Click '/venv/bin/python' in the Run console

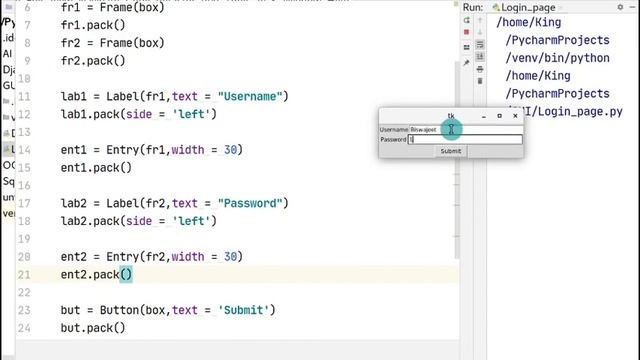click(558, 58)
